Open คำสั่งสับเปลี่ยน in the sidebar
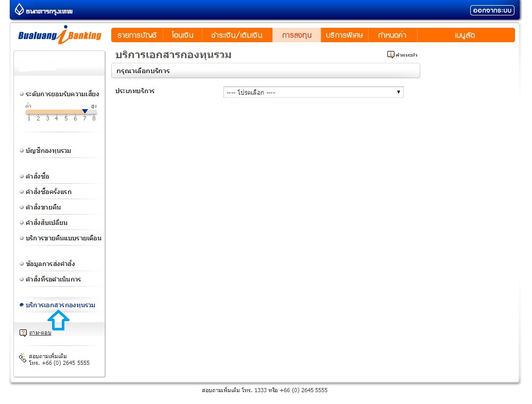Screen dimensions: 532x404 click(46, 223)
